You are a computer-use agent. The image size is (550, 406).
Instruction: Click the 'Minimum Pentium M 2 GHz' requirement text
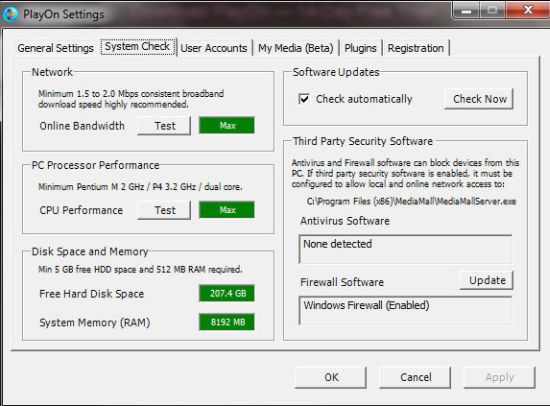(x=140, y=186)
